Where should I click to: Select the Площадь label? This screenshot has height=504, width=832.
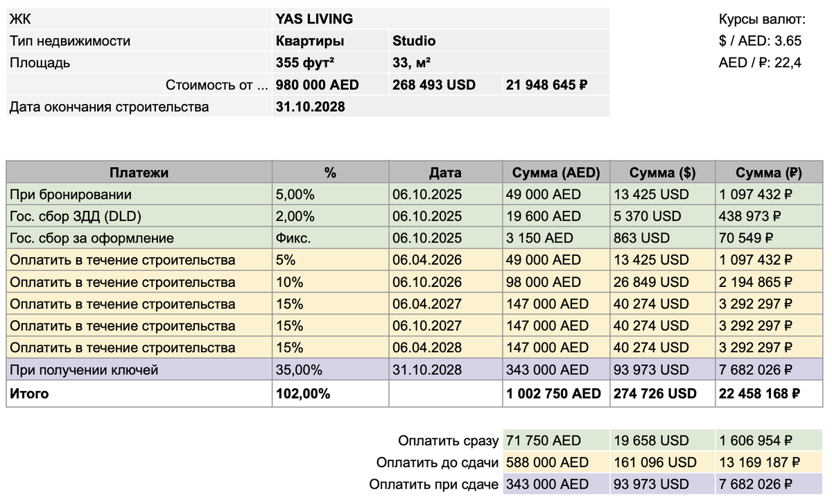click(x=40, y=63)
